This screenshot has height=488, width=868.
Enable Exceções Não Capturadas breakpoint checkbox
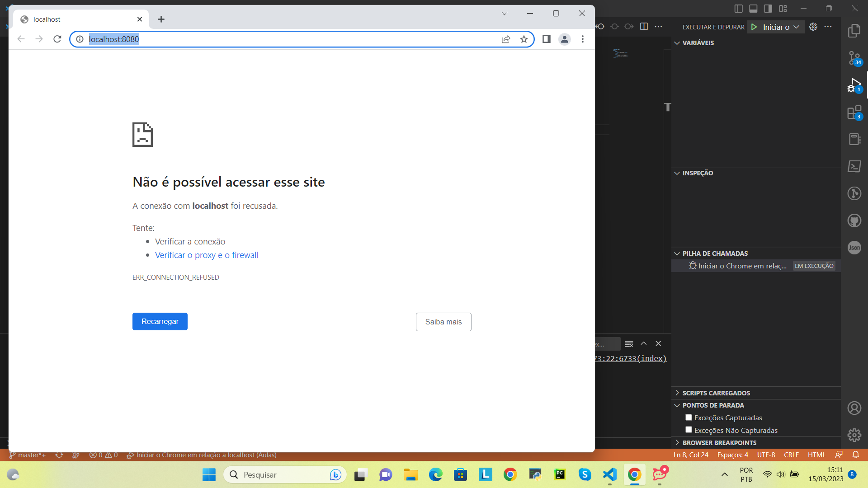[x=689, y=430]
